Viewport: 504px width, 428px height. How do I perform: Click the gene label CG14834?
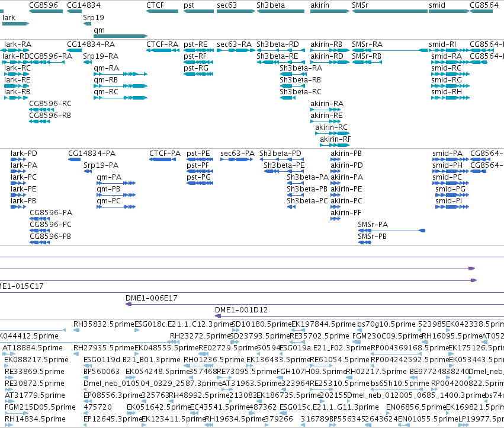pos(84,5)
